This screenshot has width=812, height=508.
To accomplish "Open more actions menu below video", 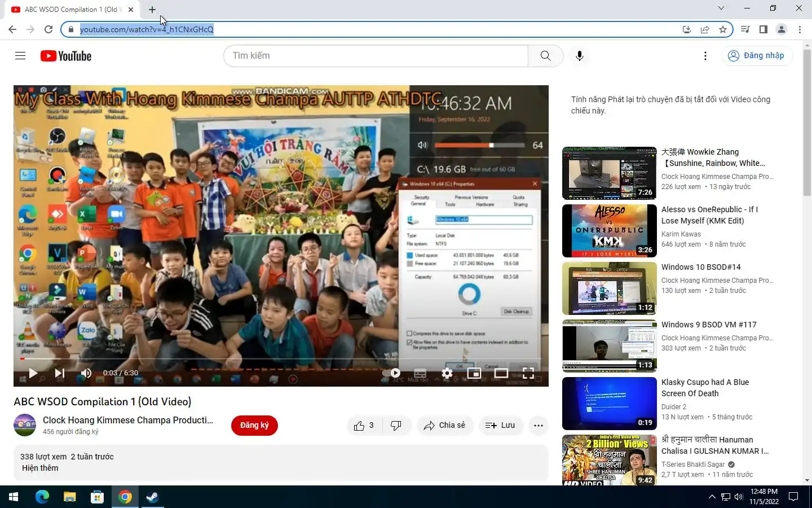I will [539, 426].
